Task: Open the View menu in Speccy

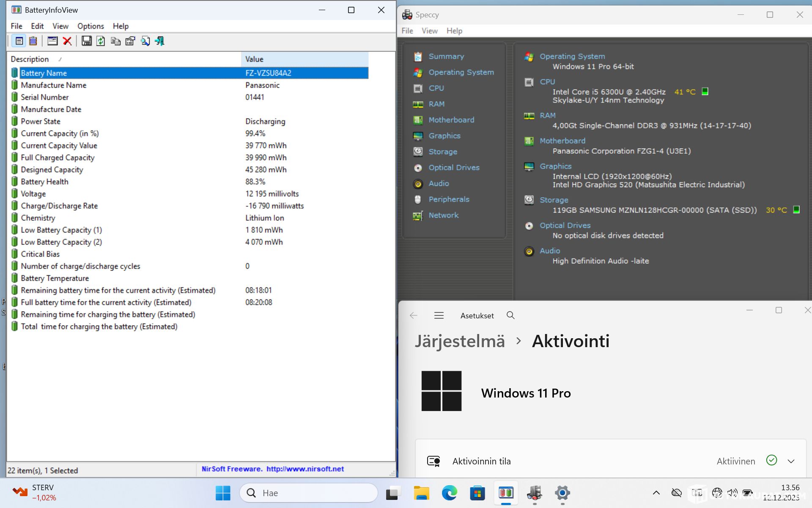Action: tap(429, 31)
